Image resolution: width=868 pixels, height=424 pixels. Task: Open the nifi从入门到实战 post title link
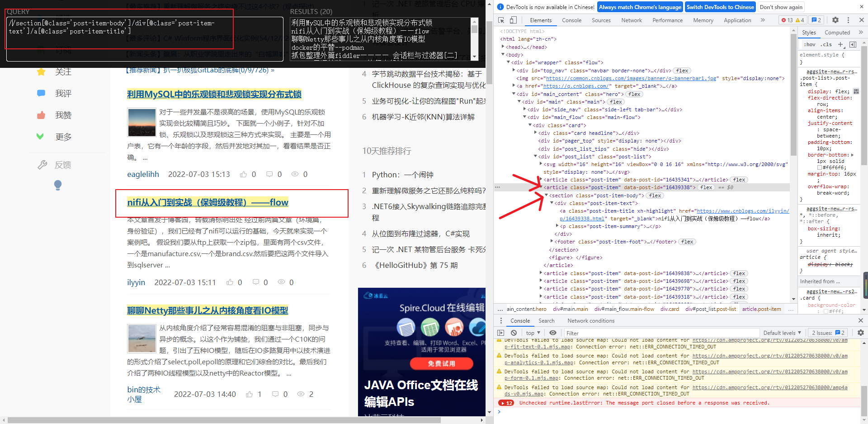[x=208, y=202]
